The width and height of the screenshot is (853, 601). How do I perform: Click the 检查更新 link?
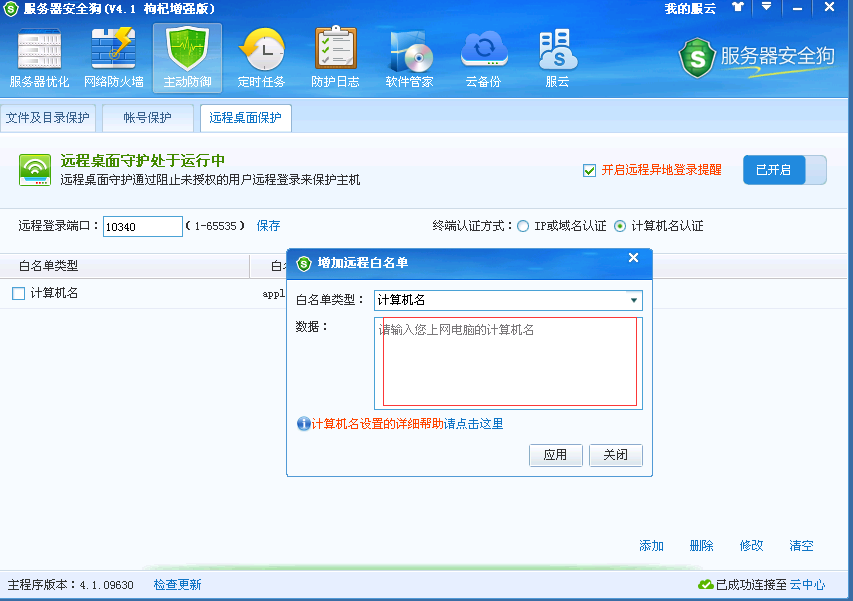point(177,584)
